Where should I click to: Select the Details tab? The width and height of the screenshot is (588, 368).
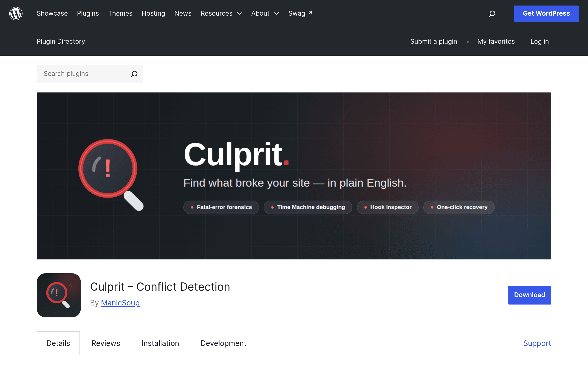[x=58, y=343]
